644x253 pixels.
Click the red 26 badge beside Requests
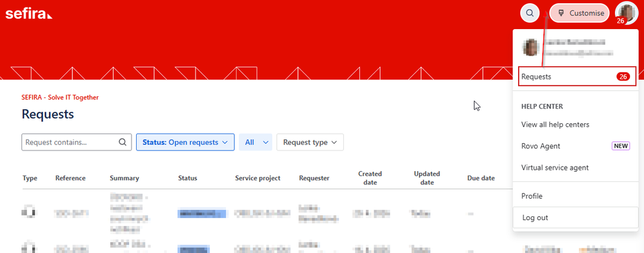pyautogui.click(x=623, y=77)
